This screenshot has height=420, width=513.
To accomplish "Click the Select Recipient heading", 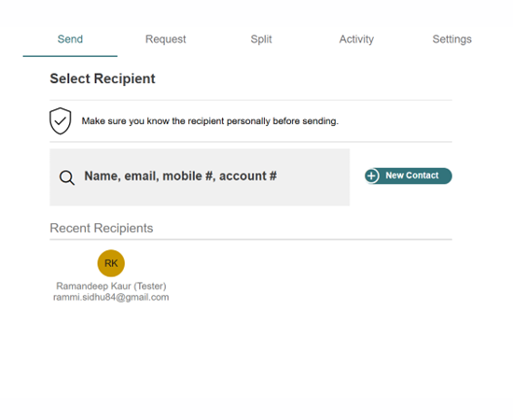I will pyautogui.click(x=103, y=78).
